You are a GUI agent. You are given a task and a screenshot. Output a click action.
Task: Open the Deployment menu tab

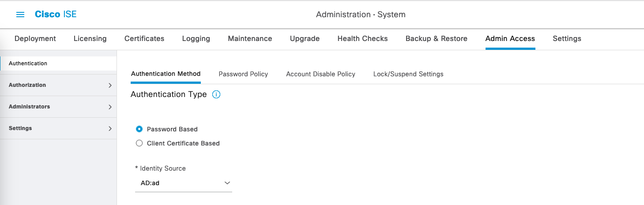[x=35, y=38]
